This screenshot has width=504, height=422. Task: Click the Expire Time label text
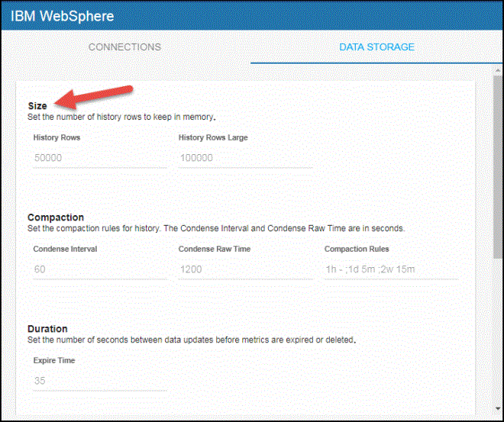click(x=54, y=360)
